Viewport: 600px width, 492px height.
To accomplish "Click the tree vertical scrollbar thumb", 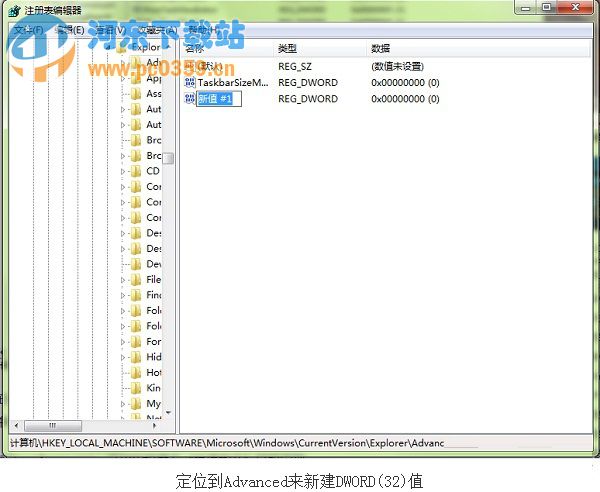I will tap(168, 158).
